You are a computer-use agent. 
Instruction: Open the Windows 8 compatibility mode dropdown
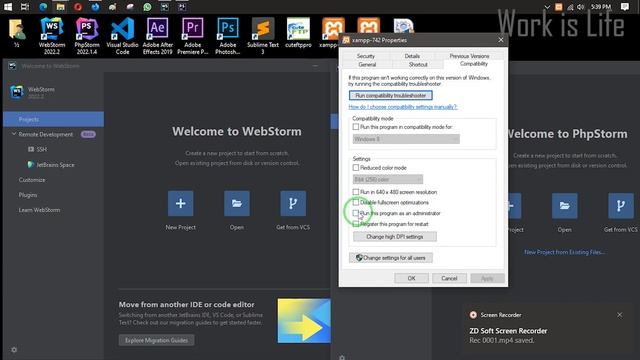(x=406, y=139)
